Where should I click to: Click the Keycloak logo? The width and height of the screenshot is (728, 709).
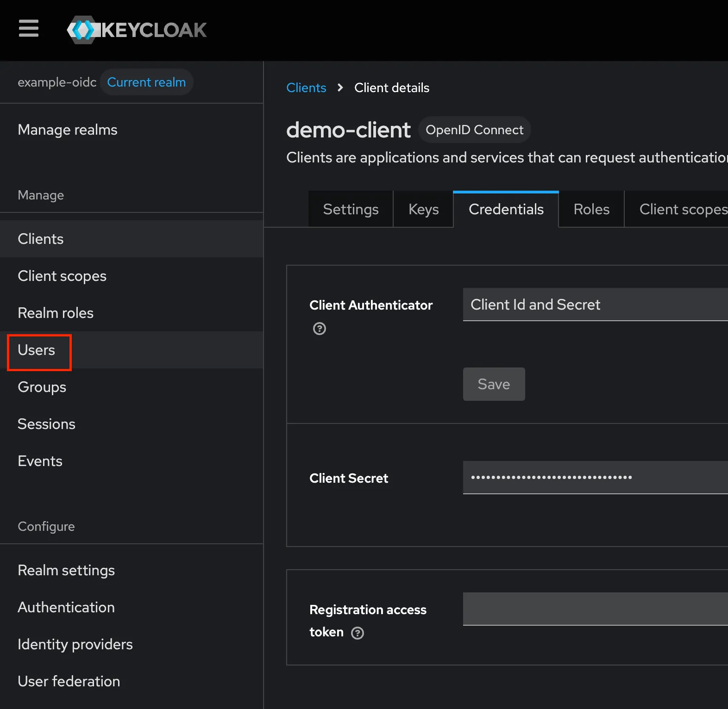tap(137, 30)
